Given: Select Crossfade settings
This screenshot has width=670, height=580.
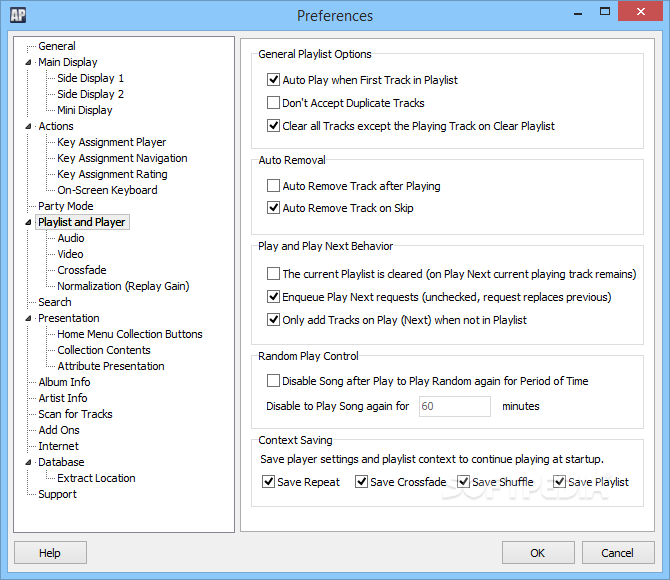Looking at the screenshot, I should [x=82, y=270].
